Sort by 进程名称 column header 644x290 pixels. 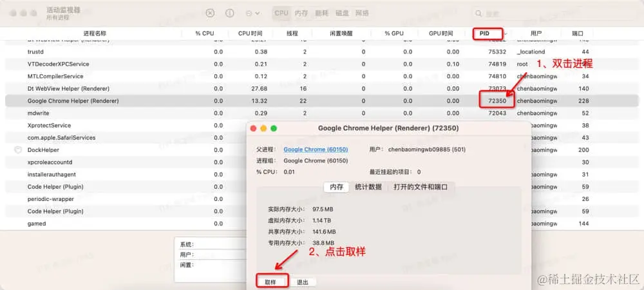pos(95,34)
